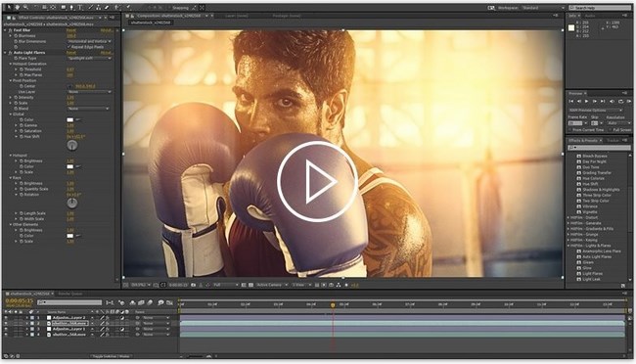Select the Brush tool

point(90,7)
